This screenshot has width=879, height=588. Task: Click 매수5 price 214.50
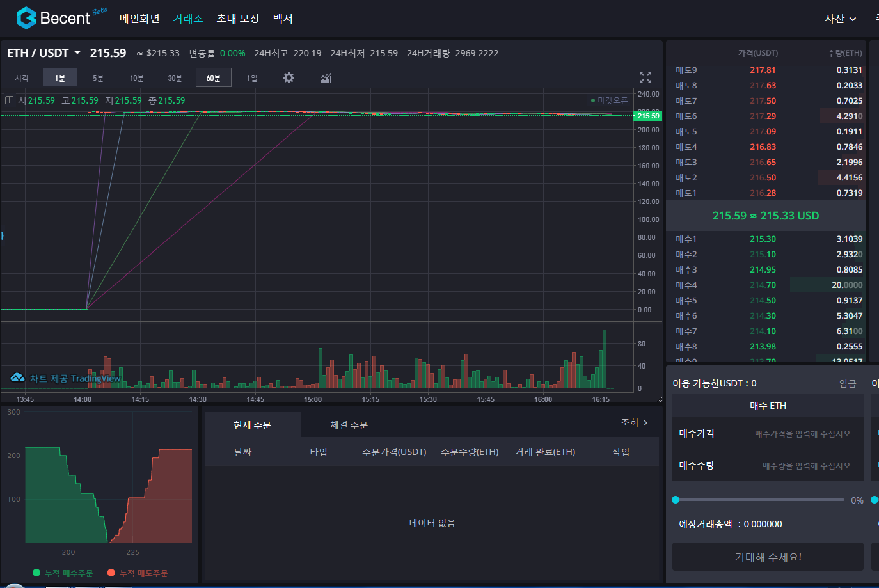click(x=763, y=300)
